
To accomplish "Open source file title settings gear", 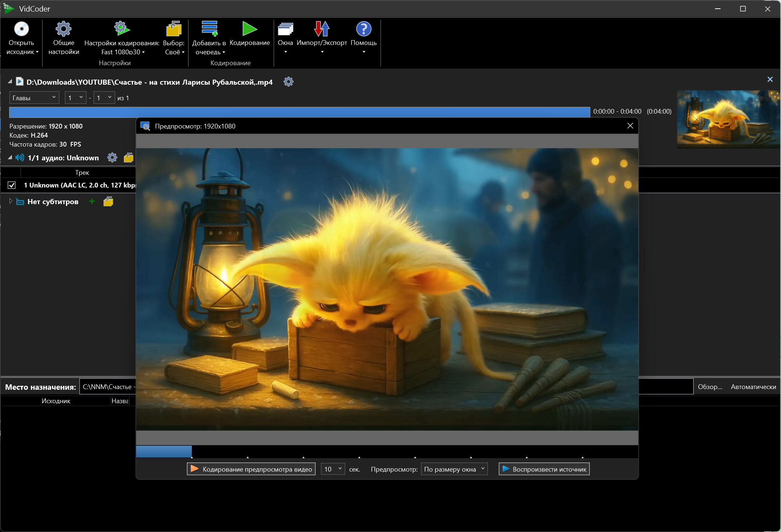I will pos(288,82).
